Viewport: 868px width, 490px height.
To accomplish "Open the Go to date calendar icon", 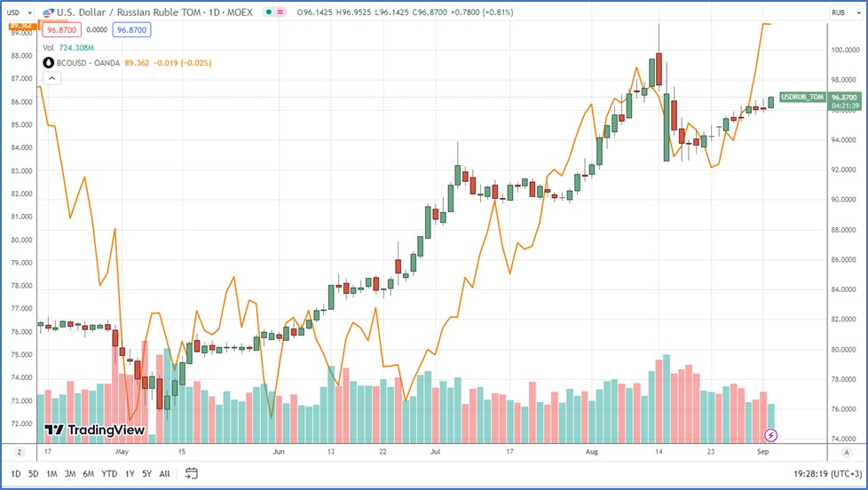I will (x=192, y=474).
